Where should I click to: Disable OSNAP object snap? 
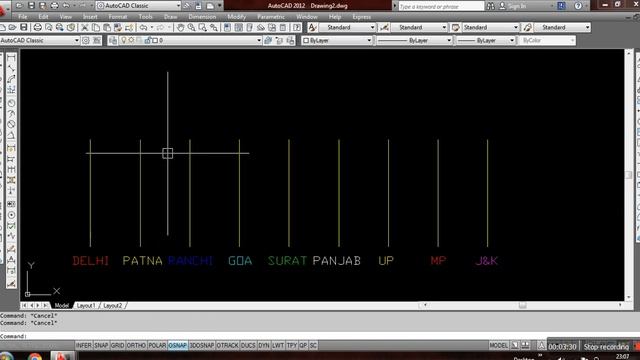click(x=178, y=345)
